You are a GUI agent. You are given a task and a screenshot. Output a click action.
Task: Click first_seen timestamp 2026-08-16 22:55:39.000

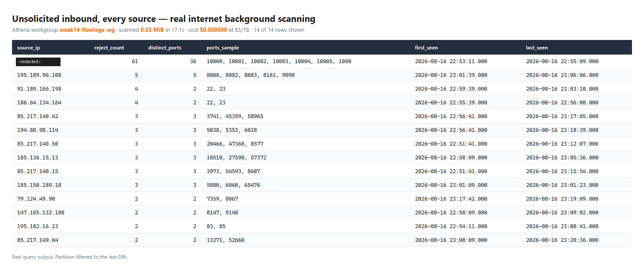click(x=451, y=103)
